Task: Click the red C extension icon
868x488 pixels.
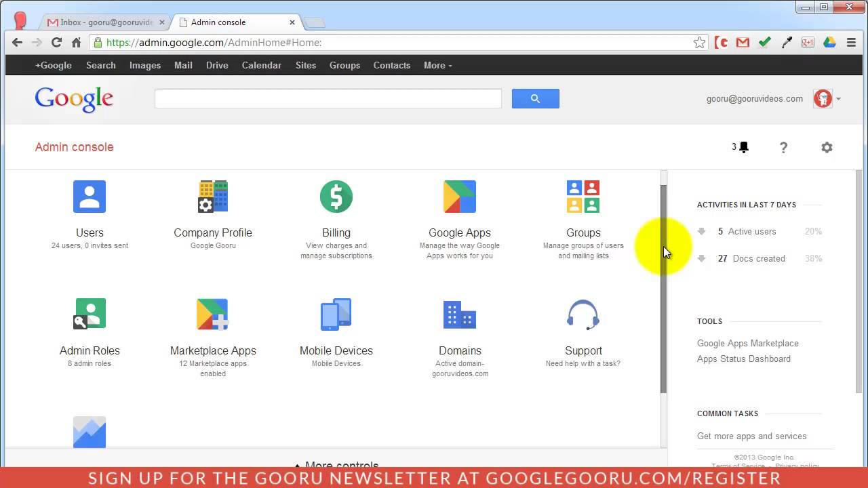Action: (722, 42)
